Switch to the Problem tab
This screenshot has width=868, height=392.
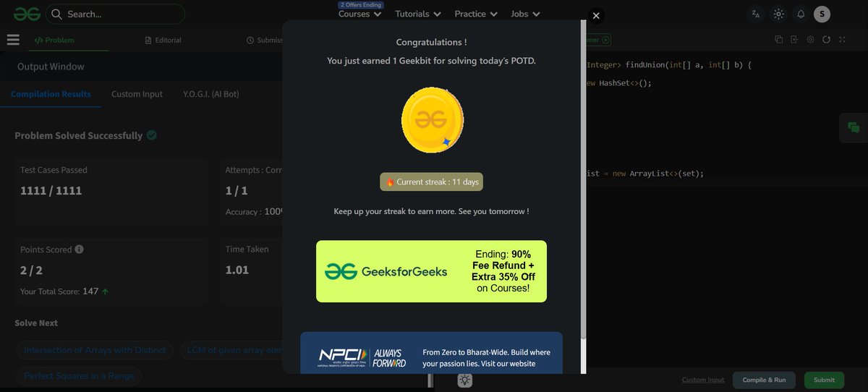pos(54,40)
